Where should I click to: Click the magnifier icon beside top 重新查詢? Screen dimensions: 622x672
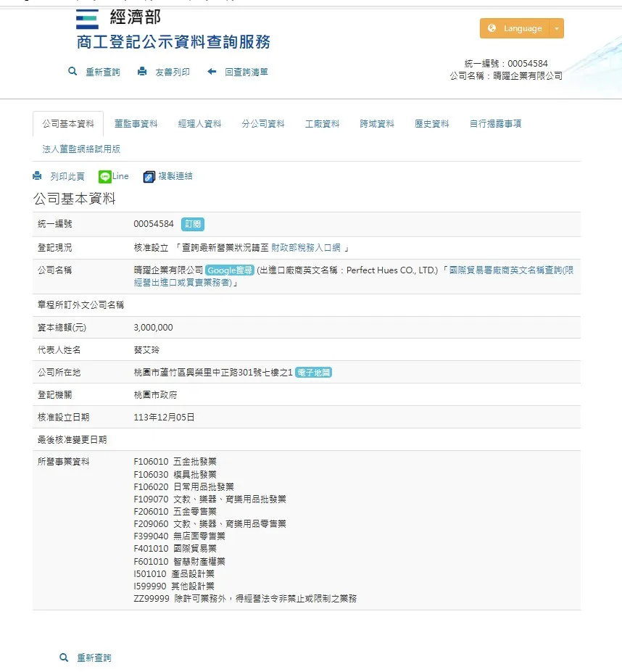(72, 71)
